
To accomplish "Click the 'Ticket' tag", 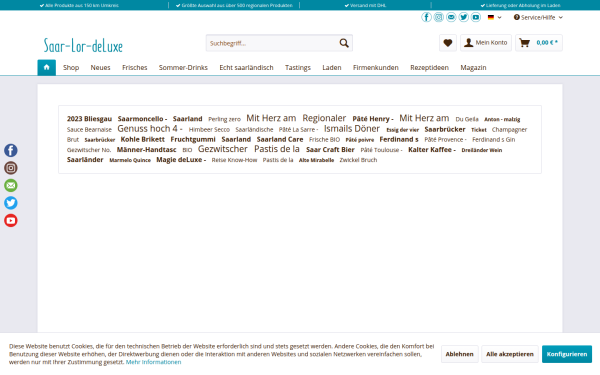I will coord(479,130).
